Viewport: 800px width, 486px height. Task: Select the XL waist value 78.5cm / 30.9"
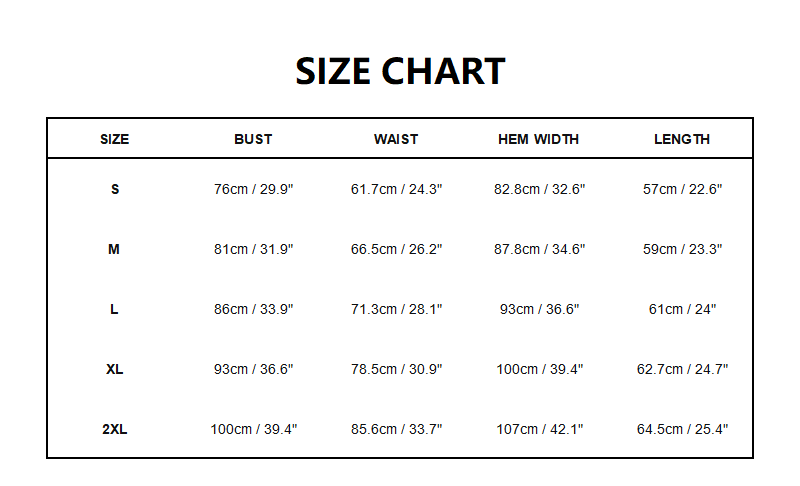[396, 369]
